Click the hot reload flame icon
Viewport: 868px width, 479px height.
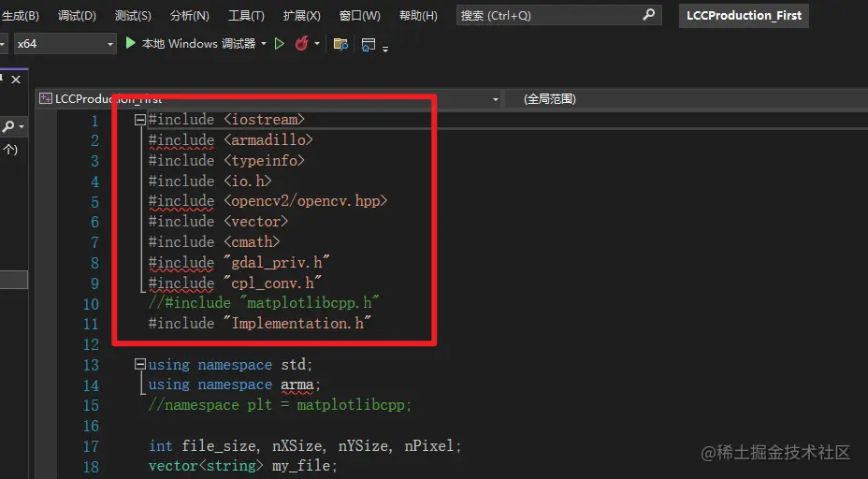point(302,43)
